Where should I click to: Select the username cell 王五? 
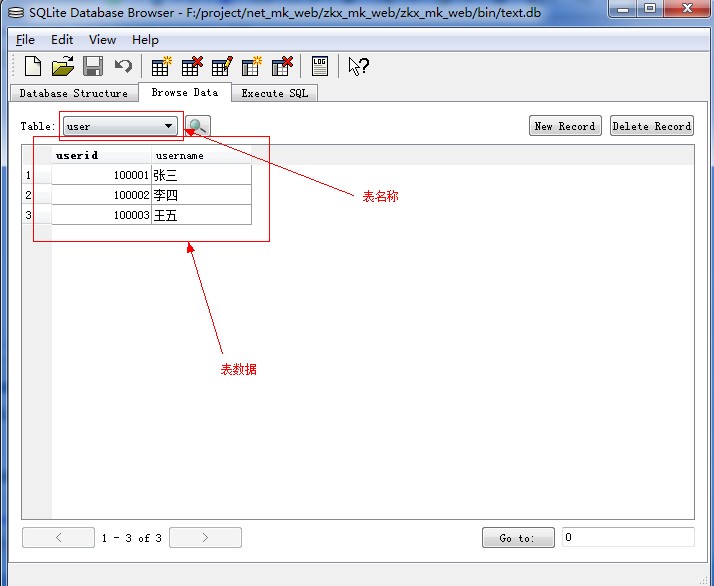pos(201,215)
